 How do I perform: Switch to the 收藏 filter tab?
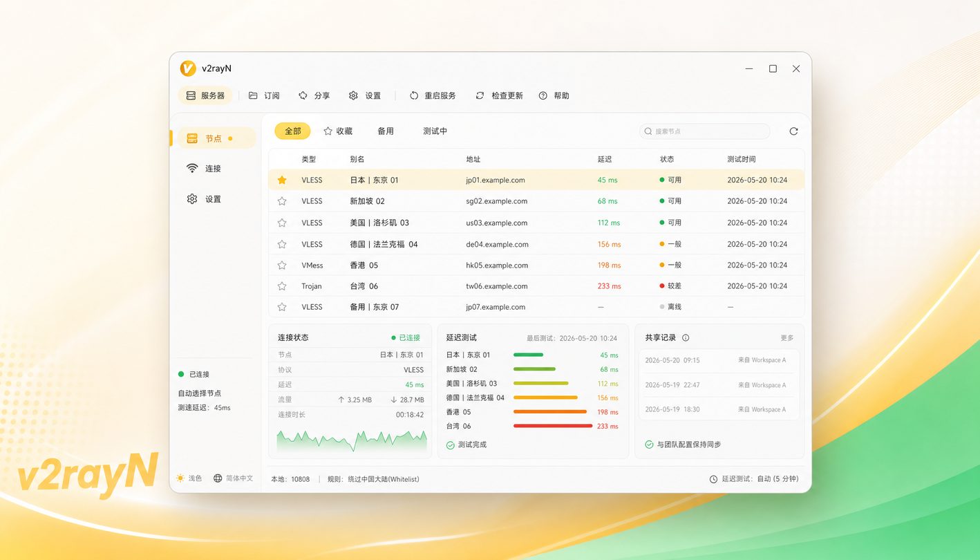(338, 131)
